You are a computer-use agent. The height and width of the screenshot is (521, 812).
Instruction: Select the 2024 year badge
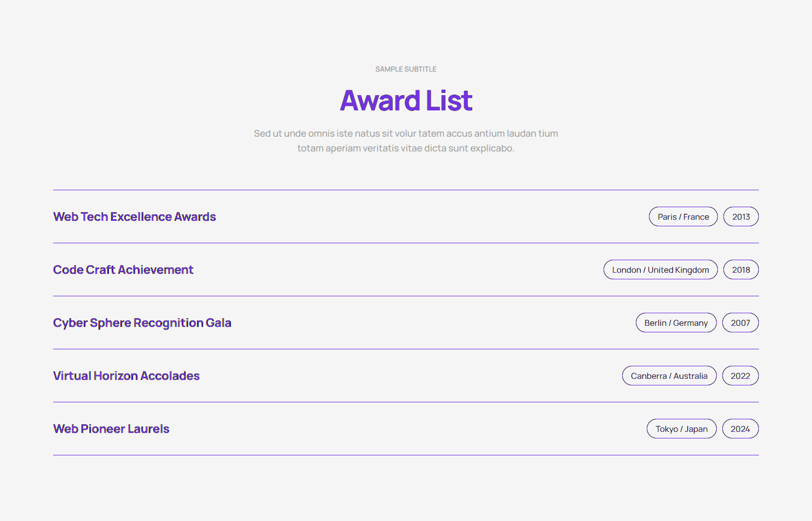point(740,429)
